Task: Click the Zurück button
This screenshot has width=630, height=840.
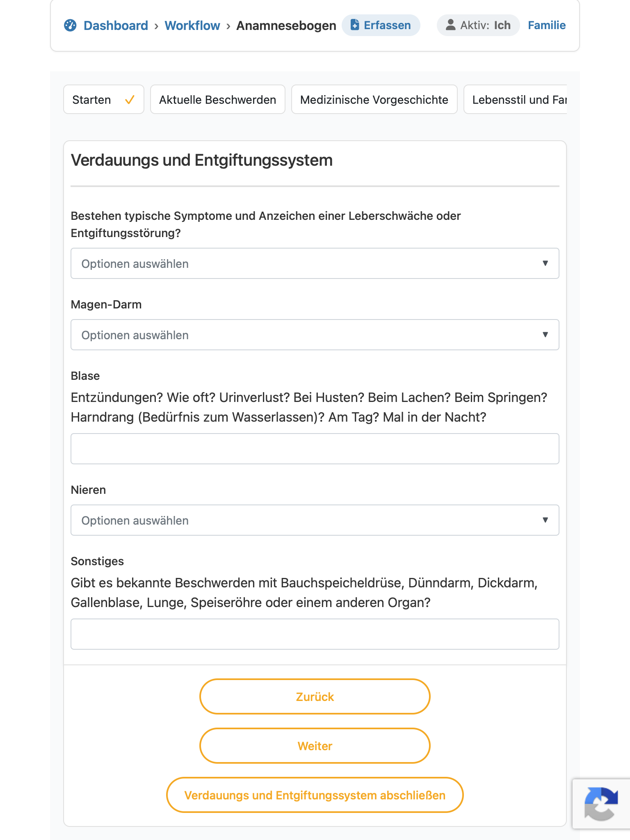Action: (315, 696)
